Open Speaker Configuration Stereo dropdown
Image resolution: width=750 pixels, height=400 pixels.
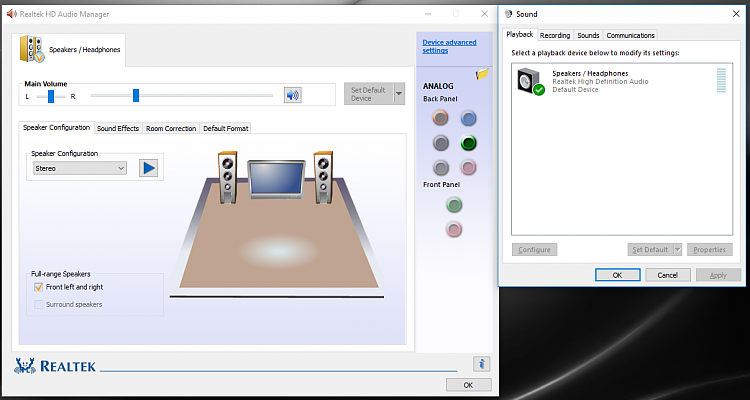point(80,168)
